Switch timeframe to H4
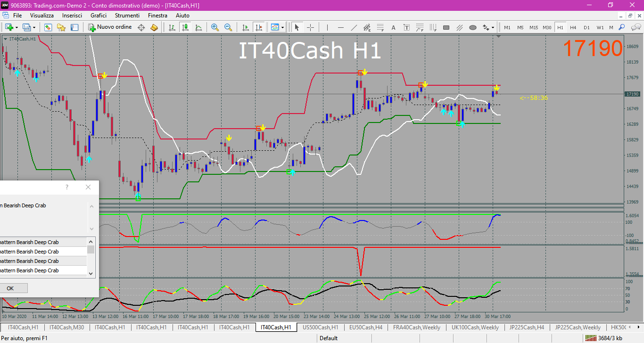Viewport: 644px width, 343px height. 573,27
